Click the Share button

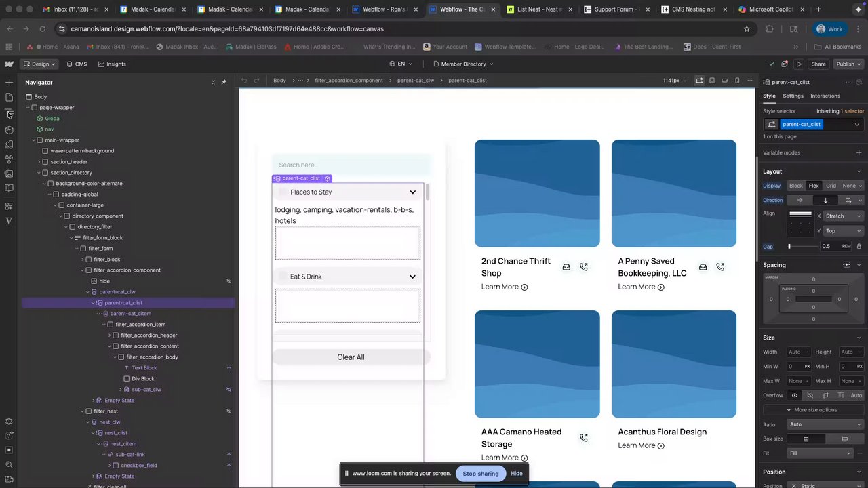(818, 64)
